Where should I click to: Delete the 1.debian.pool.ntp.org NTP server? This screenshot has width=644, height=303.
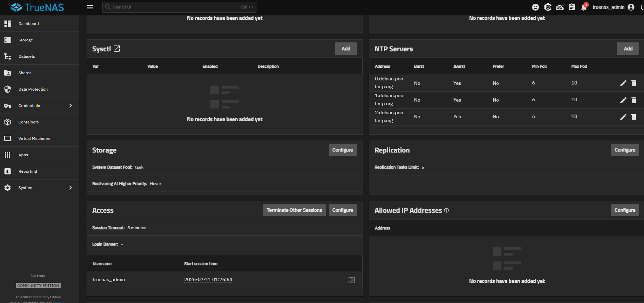(634, 100)
